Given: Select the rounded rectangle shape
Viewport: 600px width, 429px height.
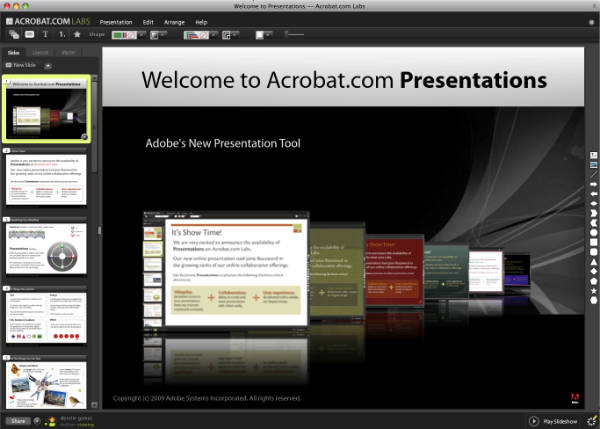Looking at the screenshot, I should (x=593, y=252).
